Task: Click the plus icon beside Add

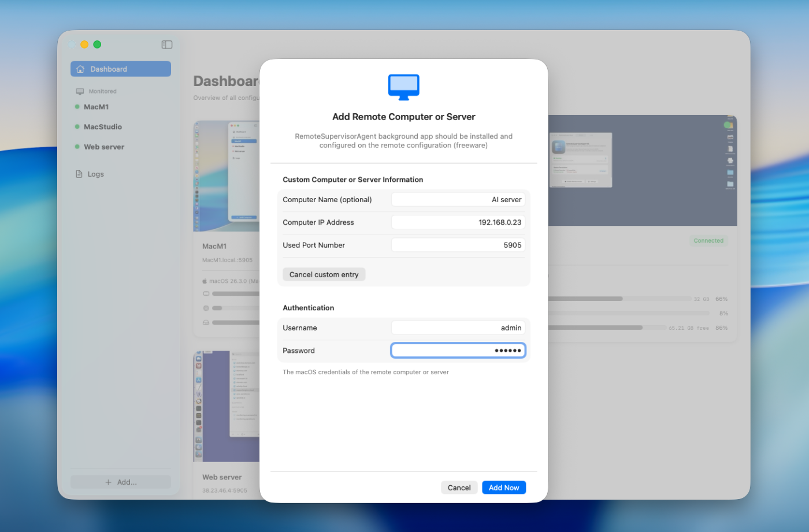Action: [108, 482]
